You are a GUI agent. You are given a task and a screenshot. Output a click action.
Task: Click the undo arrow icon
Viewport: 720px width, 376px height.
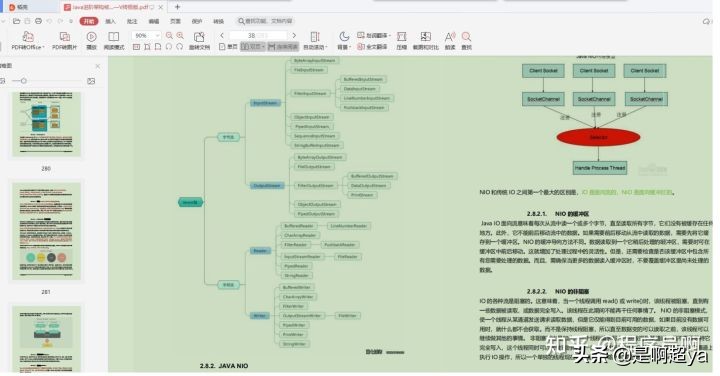point(50,21)
